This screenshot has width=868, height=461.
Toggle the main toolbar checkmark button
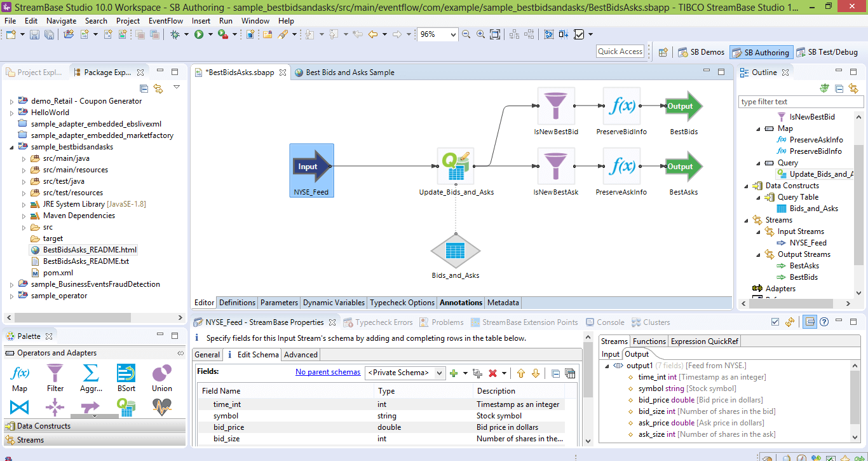tap(579, 34)
